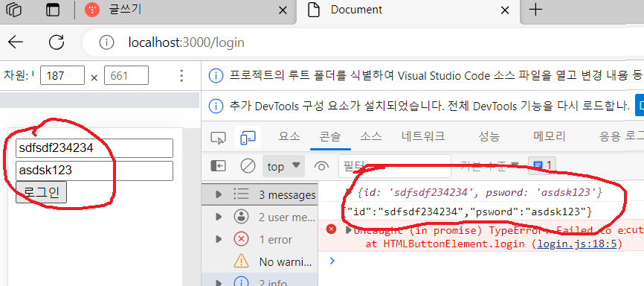Toggle device emulation icon
The image size is (644, 286).
pyautogui.click(x=248, y=138)
